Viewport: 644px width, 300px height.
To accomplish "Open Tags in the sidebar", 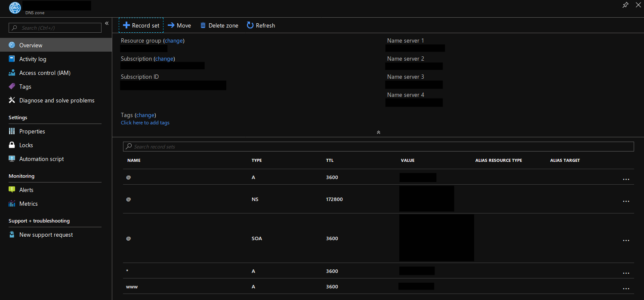I will 25,87.
